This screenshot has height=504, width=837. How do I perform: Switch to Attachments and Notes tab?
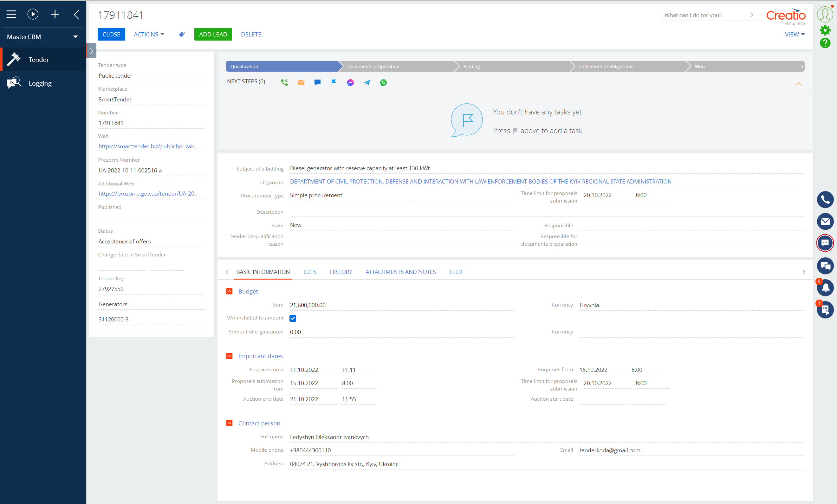400,272
